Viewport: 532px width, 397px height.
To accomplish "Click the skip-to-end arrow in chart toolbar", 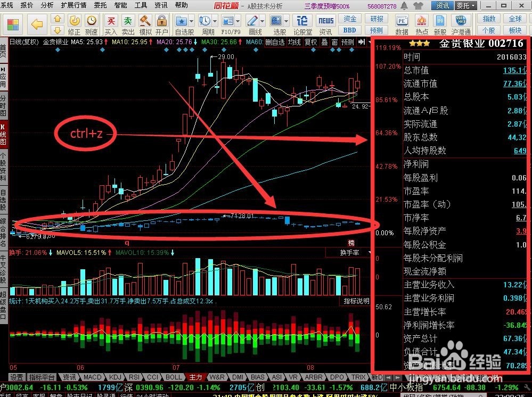I will click(362, 42).
